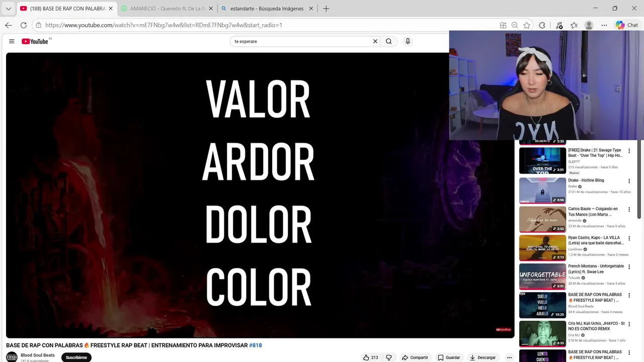This screenshot has width=644, height=362.
Task: Click the browser address bar URL
Action: [x=164, y=25]
